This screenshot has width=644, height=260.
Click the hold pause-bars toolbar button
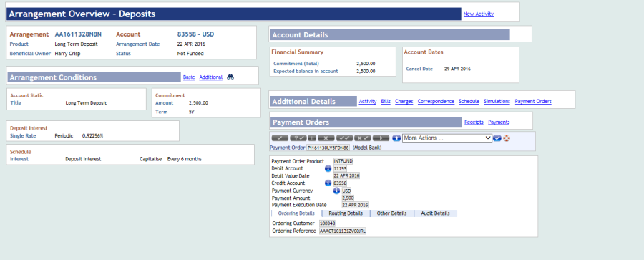[x=312, y=138]
